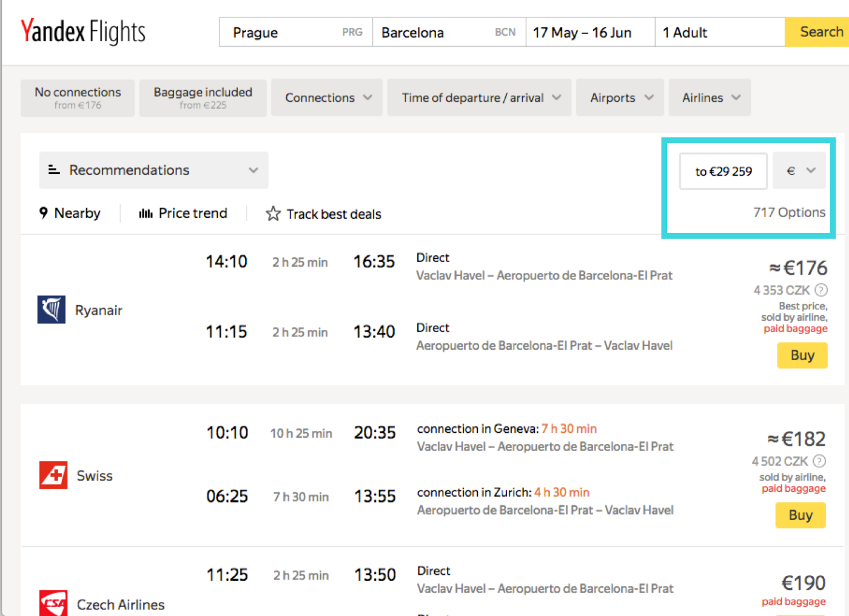Click the 11:25 Czech Airlines departure time
The width and height of the screenshot is (849, 616).
point(227,575)
